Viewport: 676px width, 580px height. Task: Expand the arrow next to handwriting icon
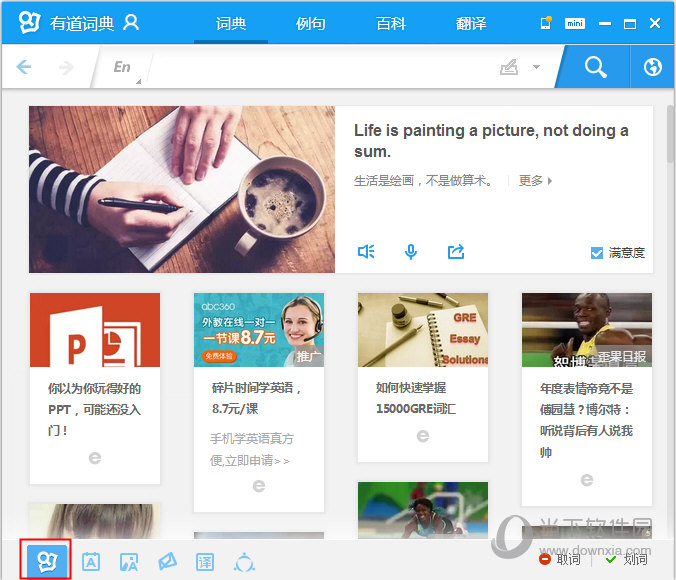[536, 68]
